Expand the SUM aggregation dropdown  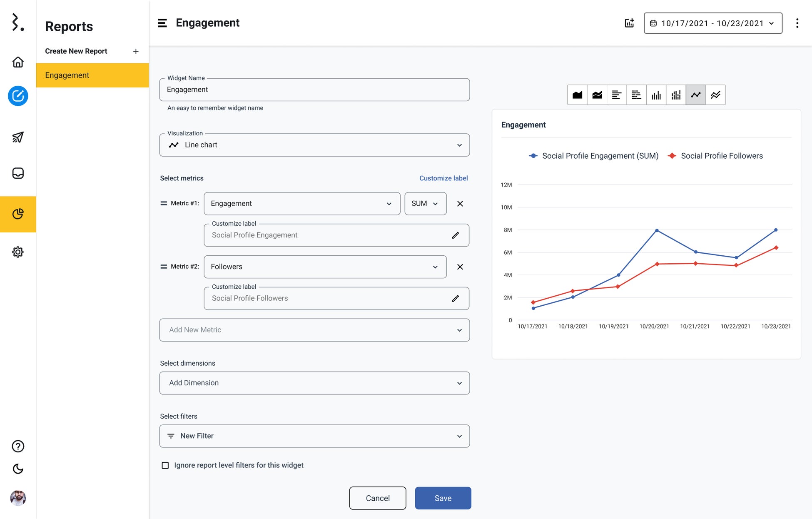(425, 204)
